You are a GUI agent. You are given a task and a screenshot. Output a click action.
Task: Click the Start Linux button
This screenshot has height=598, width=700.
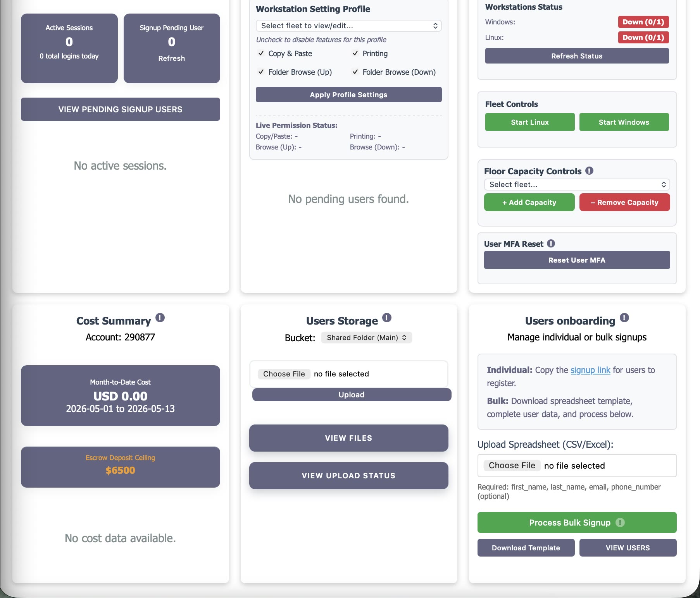530,122
